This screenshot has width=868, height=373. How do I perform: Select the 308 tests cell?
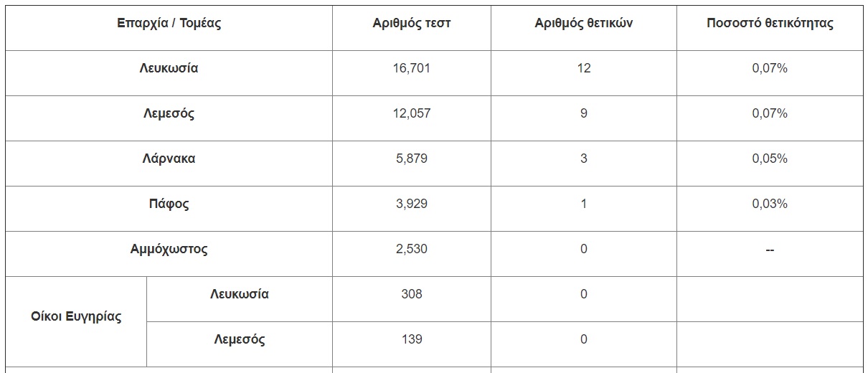(x=412, y=293)
